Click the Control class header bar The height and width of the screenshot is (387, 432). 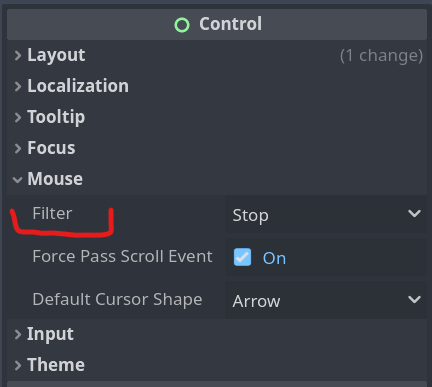click(217, 25)
